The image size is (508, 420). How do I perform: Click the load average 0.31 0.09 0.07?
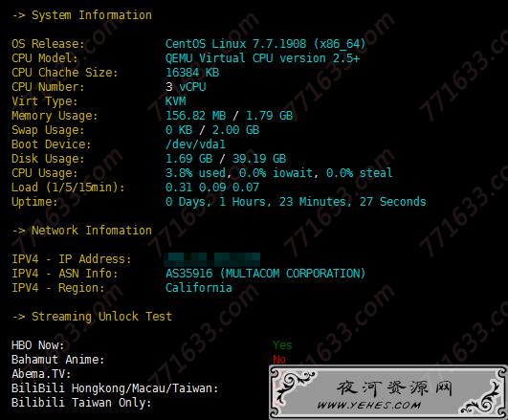click(x=212, y=187)
